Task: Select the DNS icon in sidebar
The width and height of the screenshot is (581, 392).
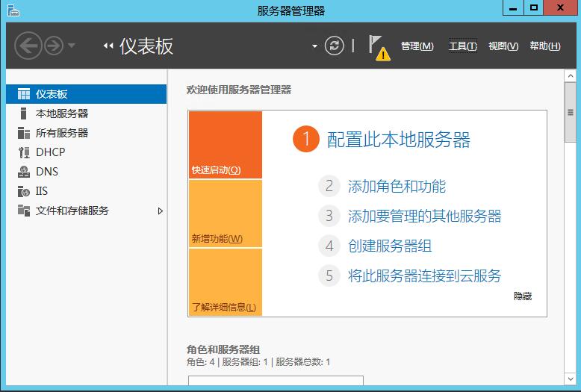Action: (23, 172)
